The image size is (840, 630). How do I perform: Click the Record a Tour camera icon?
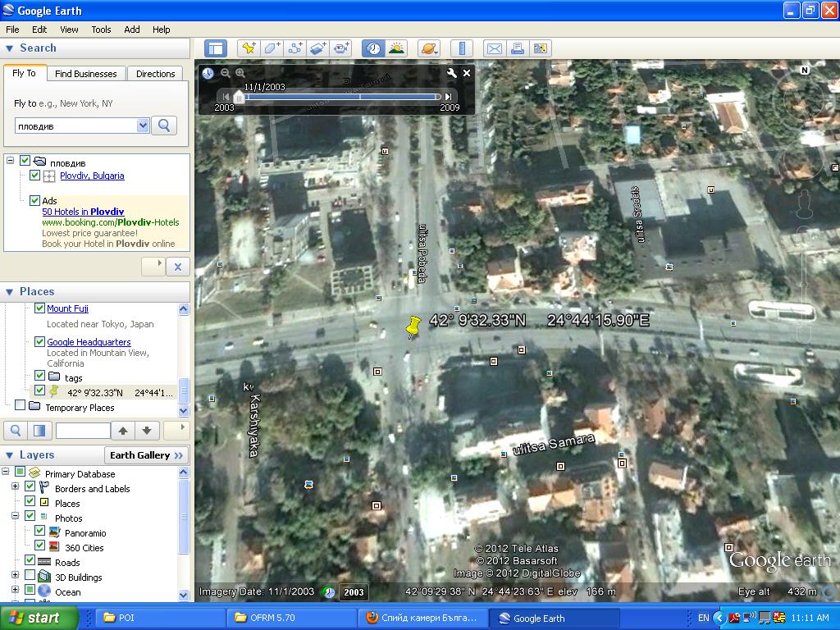[x=341, y=48]
